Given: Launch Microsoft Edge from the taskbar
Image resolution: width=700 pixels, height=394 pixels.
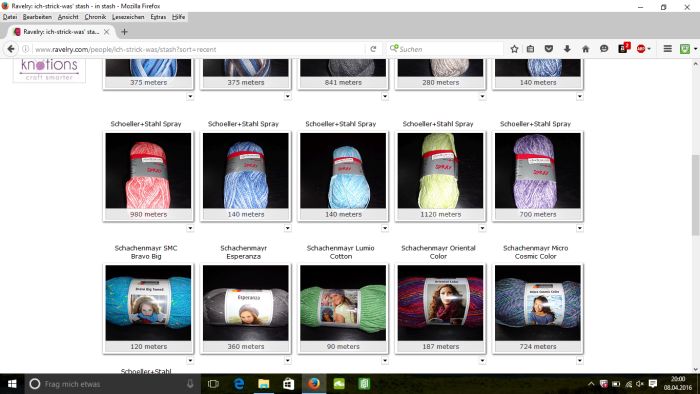Looking at the screenshot, I should pos(239,384).
